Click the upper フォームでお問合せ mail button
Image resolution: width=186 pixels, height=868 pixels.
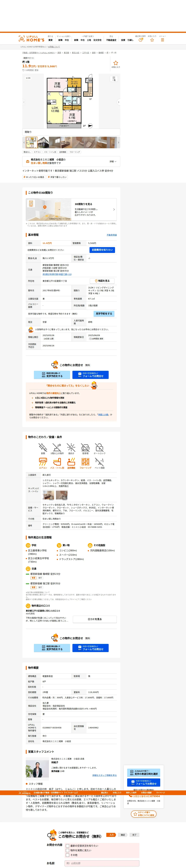coord(91,375)
